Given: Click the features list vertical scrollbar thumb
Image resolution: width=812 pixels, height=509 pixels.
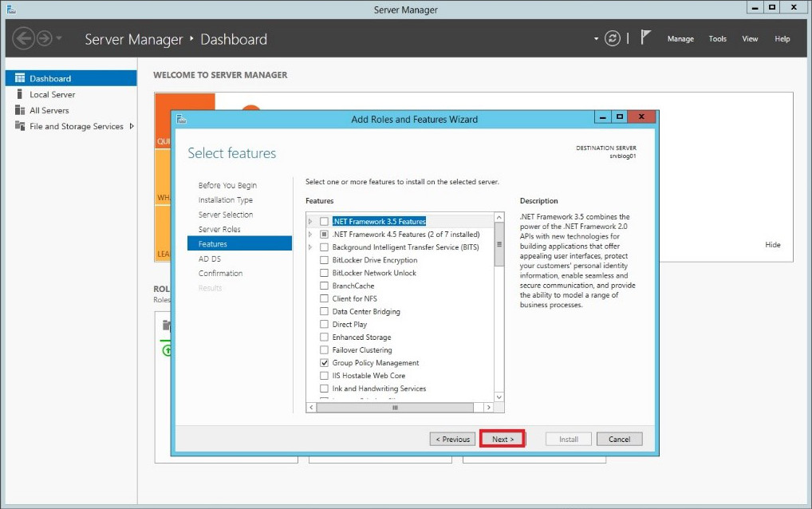Looking at the screenshot, I should (x=499, y=244).
